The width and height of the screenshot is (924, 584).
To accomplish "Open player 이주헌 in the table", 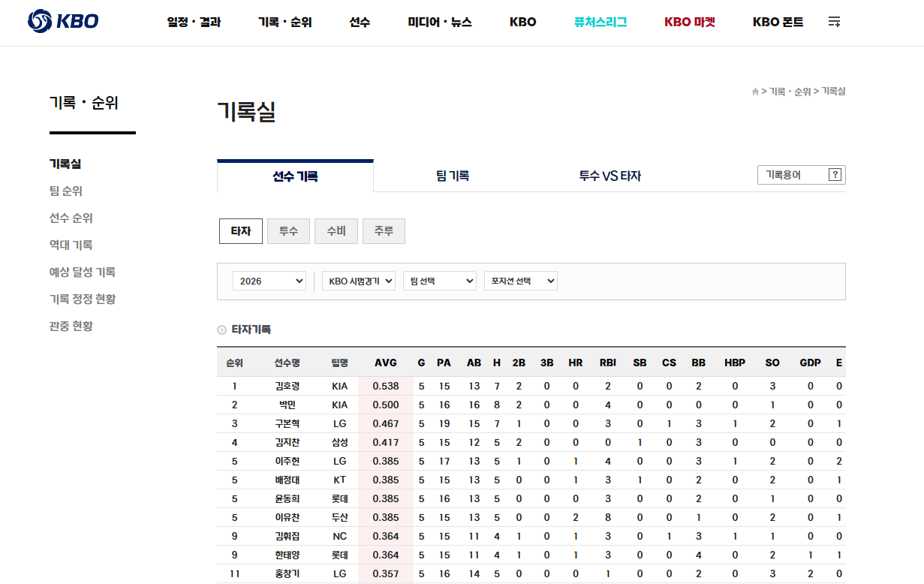I will (287, 461).
